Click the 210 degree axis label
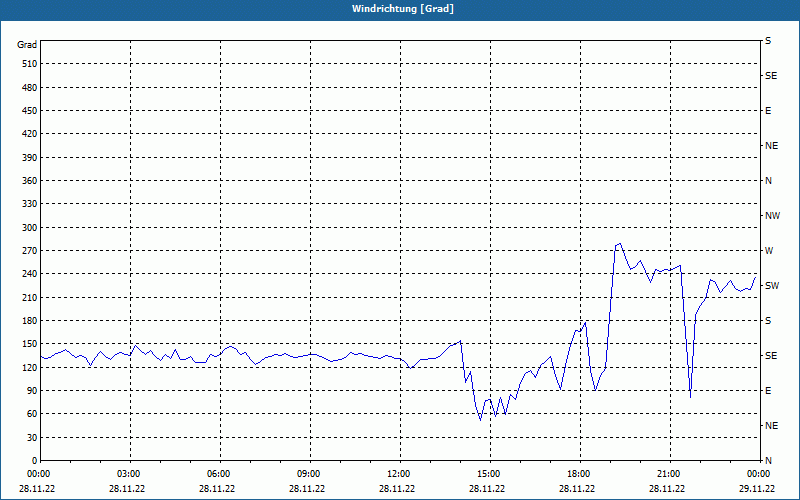Image resolution: width=800 pixels, height=500 pixels. pyautogui.click(x=30, y=297)
